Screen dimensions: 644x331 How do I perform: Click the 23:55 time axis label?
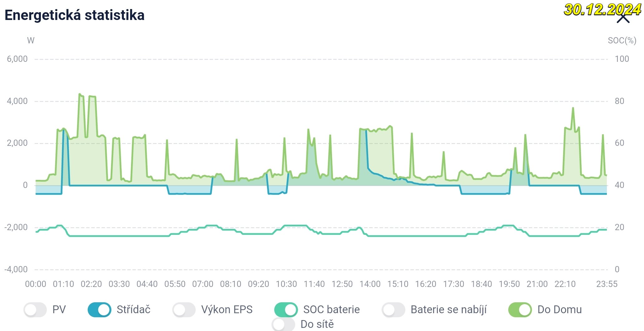pyautogui.click(x=607, y=284)
